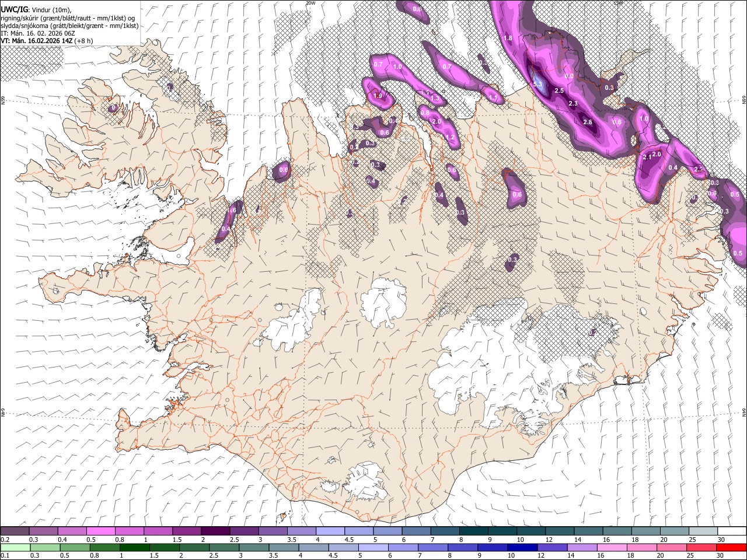Select lower legend blue swatch 8–9
The height and width of the screenshot is (560, 747).
(x=463, y=547)
